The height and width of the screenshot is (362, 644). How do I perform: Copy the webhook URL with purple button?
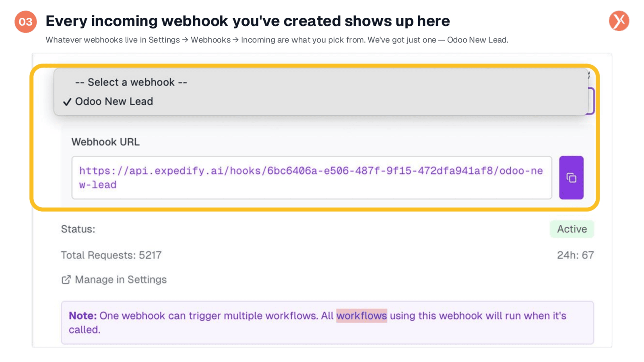coord(571,177)
